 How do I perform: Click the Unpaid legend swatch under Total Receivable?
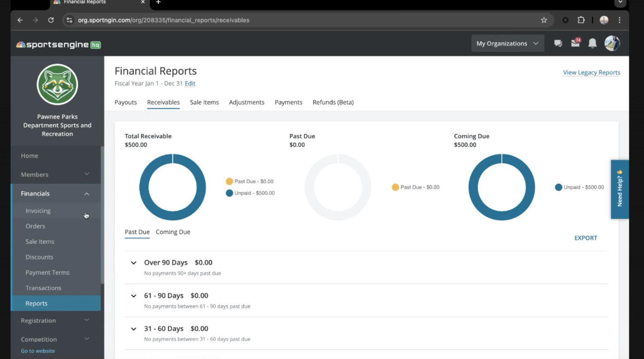tap(229, 193)
